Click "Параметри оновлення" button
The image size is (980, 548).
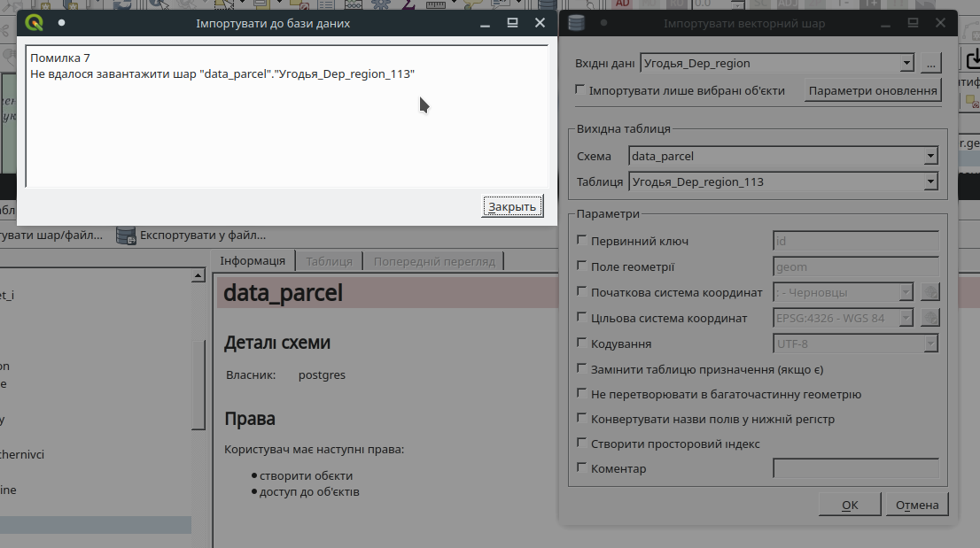coord(873,89)
